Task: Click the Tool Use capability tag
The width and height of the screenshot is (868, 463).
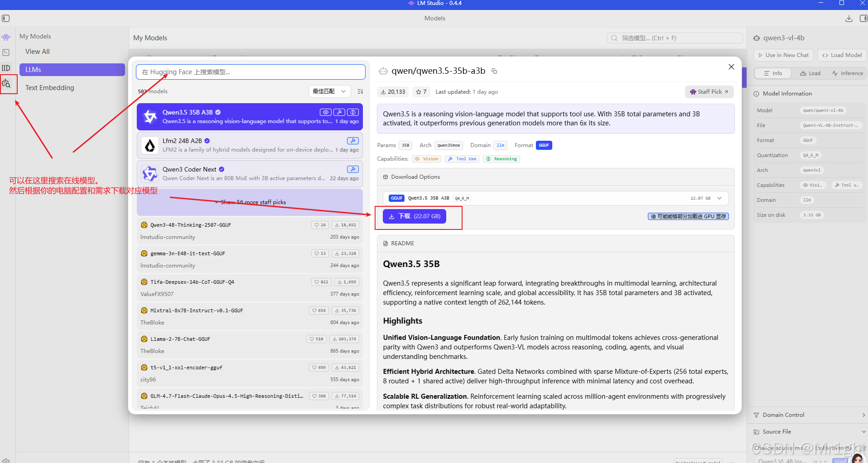Action: (463, 159)
